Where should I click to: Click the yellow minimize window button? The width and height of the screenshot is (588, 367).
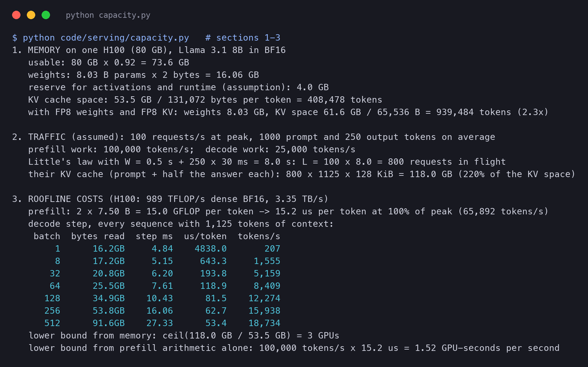(x=31, y=15)
